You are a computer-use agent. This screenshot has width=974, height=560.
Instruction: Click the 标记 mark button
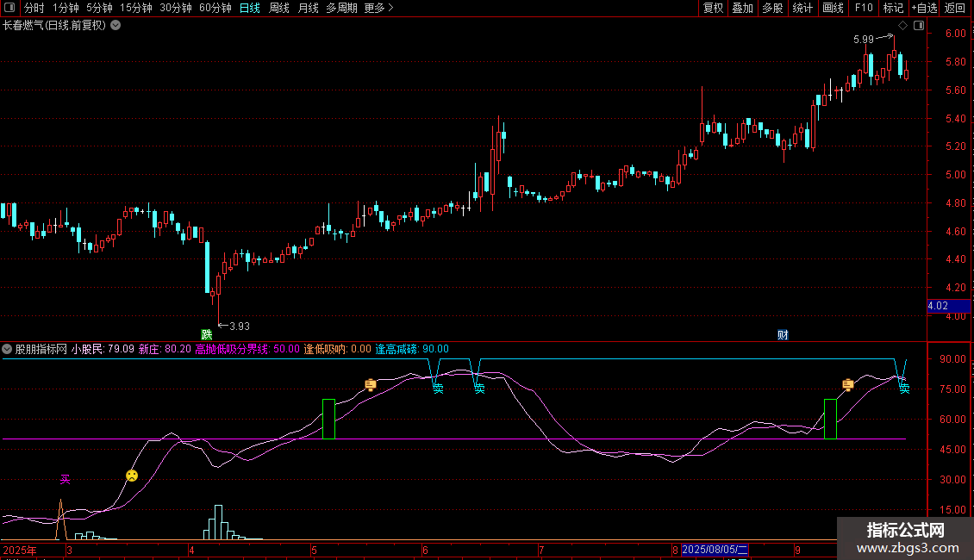click(x=893, y=8)
